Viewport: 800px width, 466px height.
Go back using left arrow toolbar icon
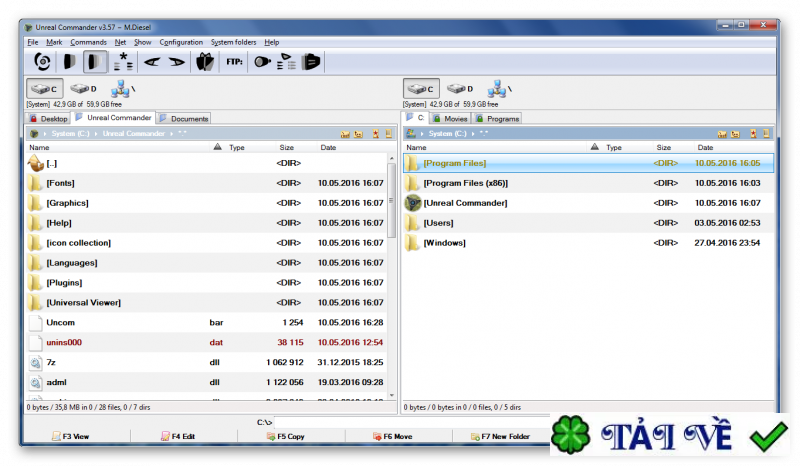(152, 62)
